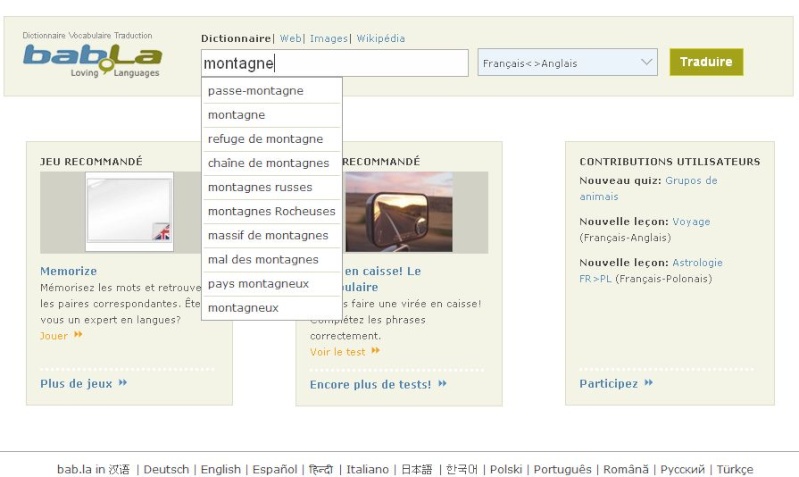
Task: Open the Grupos de animais quiz
Action: click(x=648, y=188)
